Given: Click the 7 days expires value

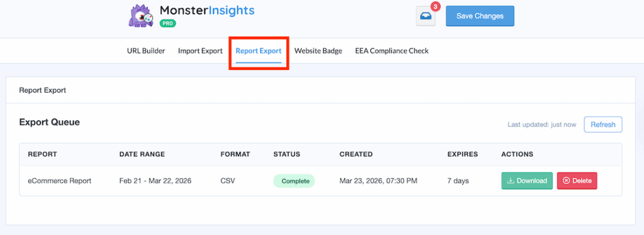Looking at the screenshot, I should [458, 181].
